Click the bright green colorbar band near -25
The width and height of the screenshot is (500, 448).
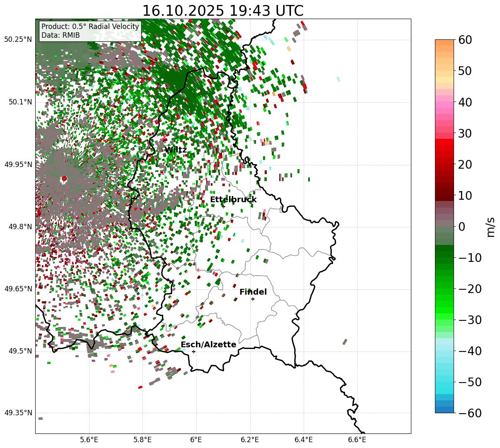[x=444, y=304]
